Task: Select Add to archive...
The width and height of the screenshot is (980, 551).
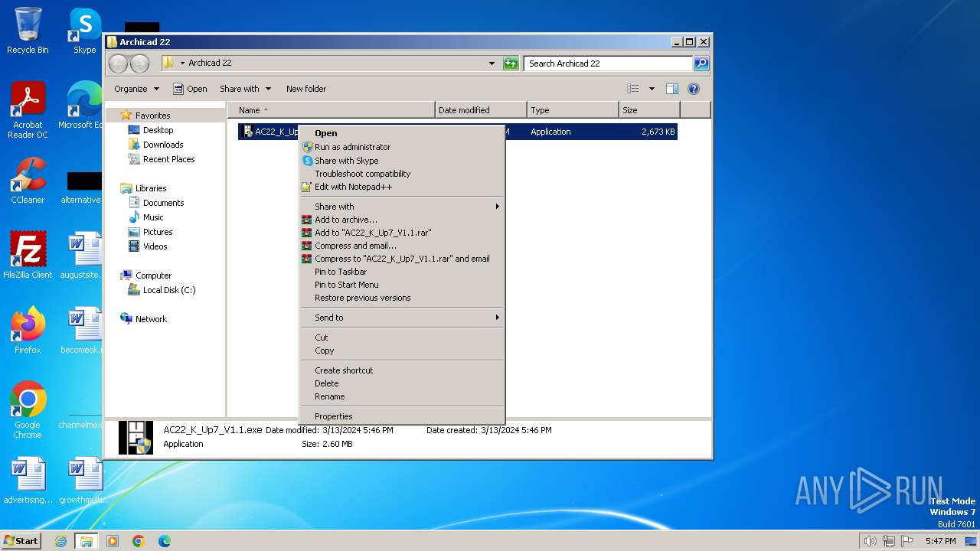Action: coord(402,219)
